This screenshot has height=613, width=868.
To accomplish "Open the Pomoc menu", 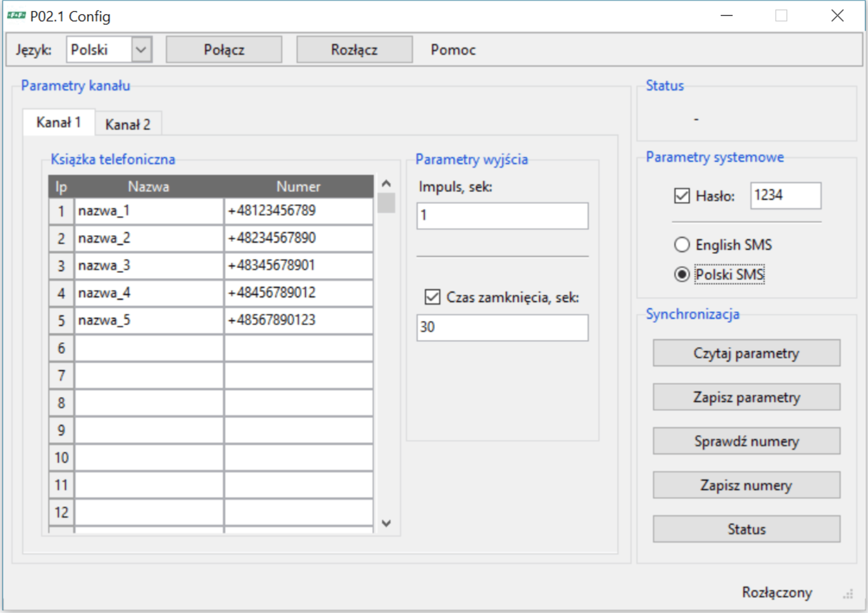I will click(453, 50).
